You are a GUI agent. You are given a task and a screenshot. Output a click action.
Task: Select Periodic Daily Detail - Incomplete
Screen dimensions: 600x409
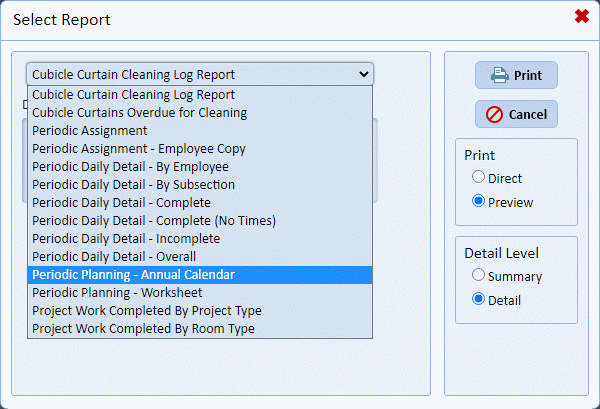[x=126, y=239]
